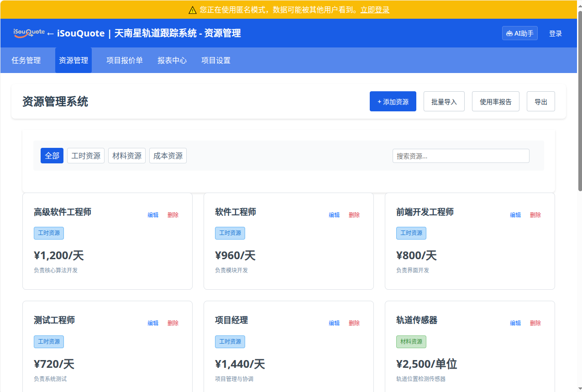Open the 使用率报告 report
The image size is (582, 392).
[x=495, y=101]
